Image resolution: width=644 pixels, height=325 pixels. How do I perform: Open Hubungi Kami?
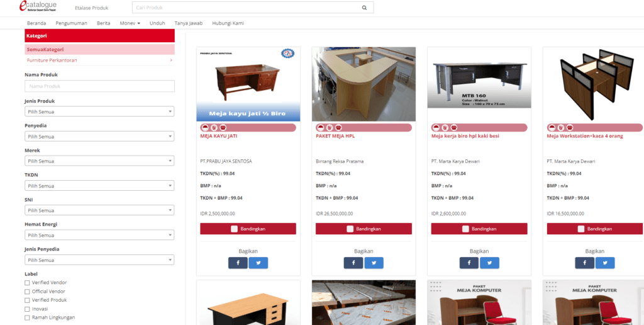pos(228,23)
